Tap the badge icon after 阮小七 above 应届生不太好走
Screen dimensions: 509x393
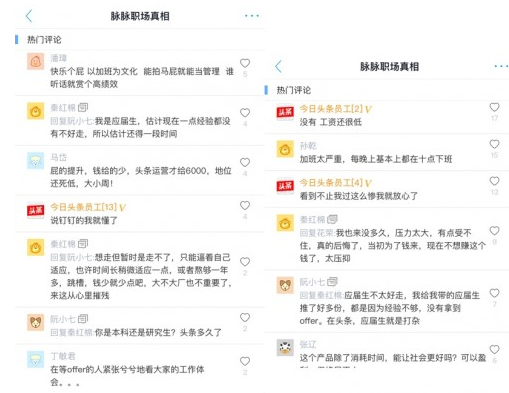332,282
